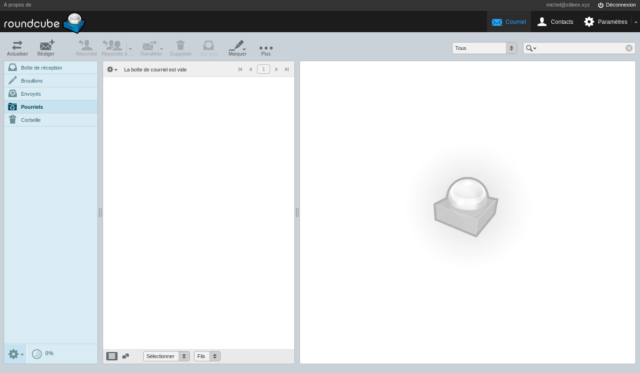Collapse the top bar with arrow

(x=636, y=22)
